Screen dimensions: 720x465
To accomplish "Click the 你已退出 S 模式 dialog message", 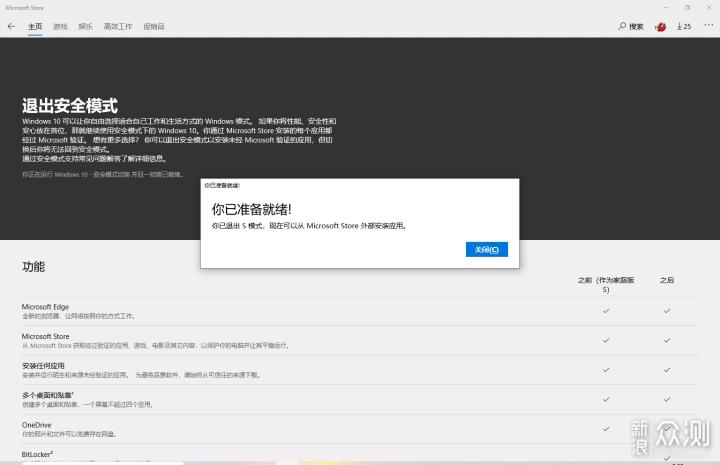I will pos(309,226).
